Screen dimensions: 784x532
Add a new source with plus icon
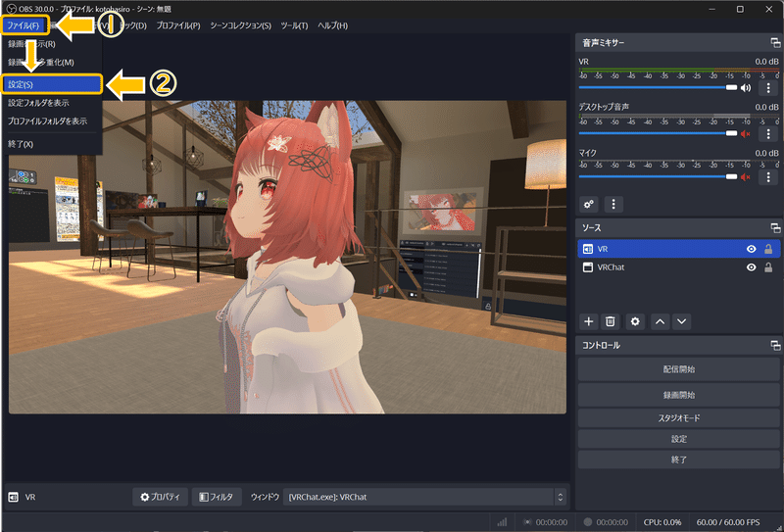click(x=589, y=321)
